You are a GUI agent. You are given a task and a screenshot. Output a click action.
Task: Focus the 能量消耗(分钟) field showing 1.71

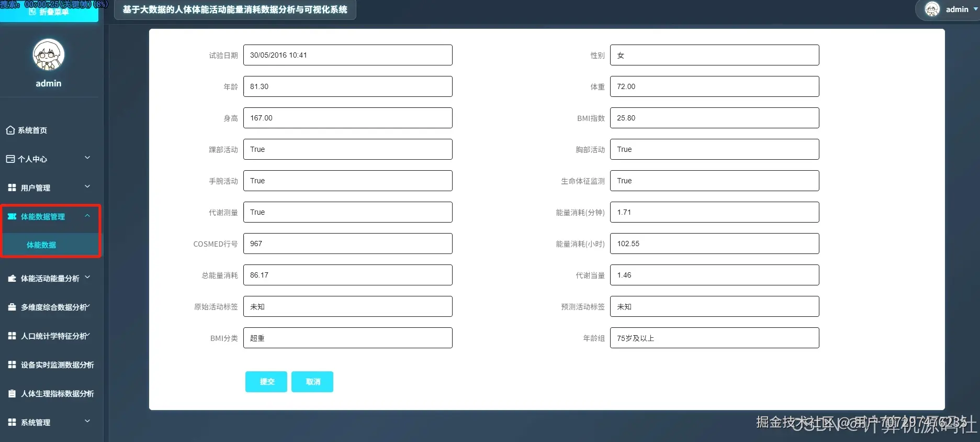pyautogui.click(x=715, y=212)
